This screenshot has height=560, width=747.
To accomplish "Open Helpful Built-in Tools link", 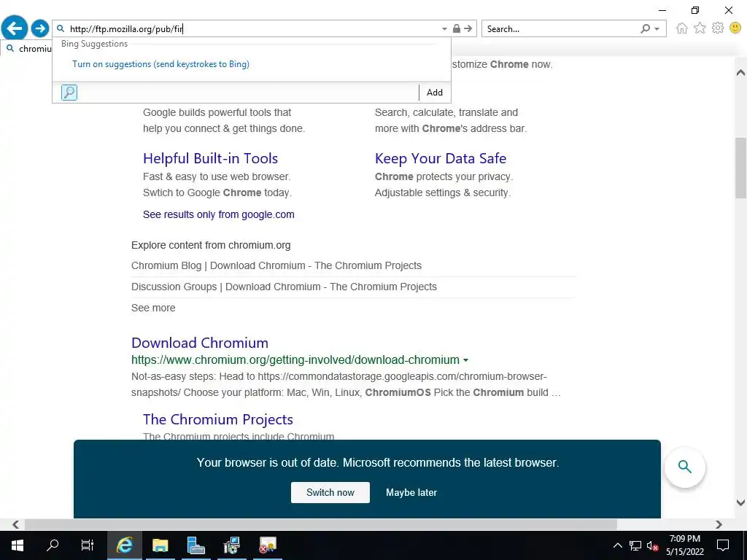I will tap(210, 158).
